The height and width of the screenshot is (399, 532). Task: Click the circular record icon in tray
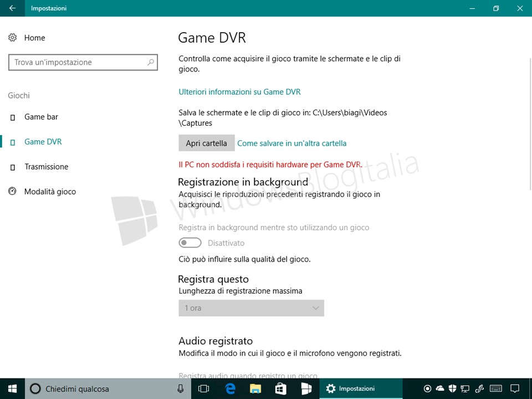(x=427, y=389)
